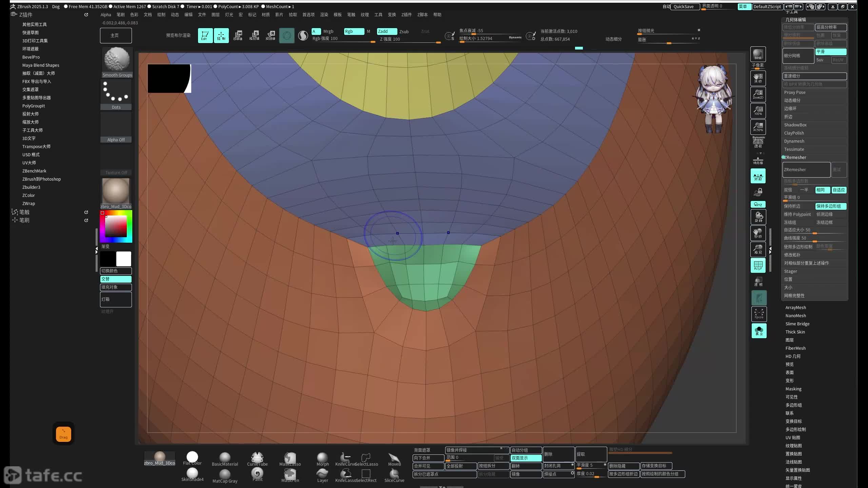Image resolution: width=868 pixels, height=488 pixels.
Task: Open the Smooth Groups brush thumbnail
Action: pyautogui.click(x=116, y=62)
